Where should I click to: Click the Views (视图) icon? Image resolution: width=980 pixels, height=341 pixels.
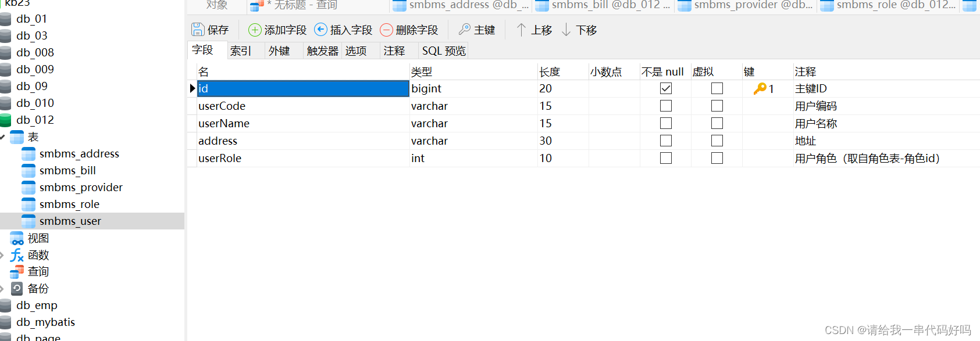[x=17, y=238]
